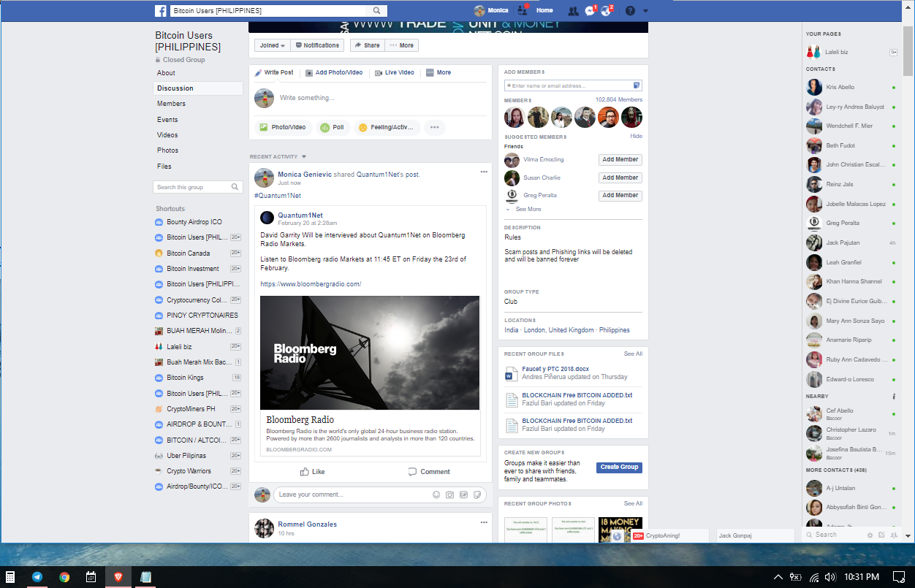This screenshot has width=915, height=588.
Task: Open the Bloomberg Radio preview image
Action: tap(370, 353)
